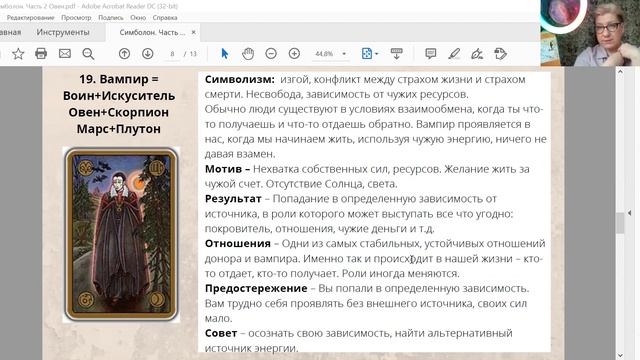
Task: Click the text Воин+Искуситель
Action: [x=119, y=96]
